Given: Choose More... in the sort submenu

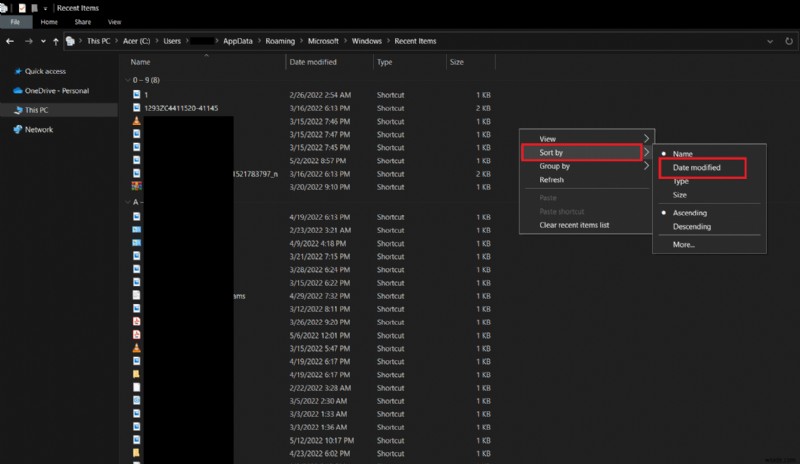Looking at the screenshot, I should (x=684, y=245).
